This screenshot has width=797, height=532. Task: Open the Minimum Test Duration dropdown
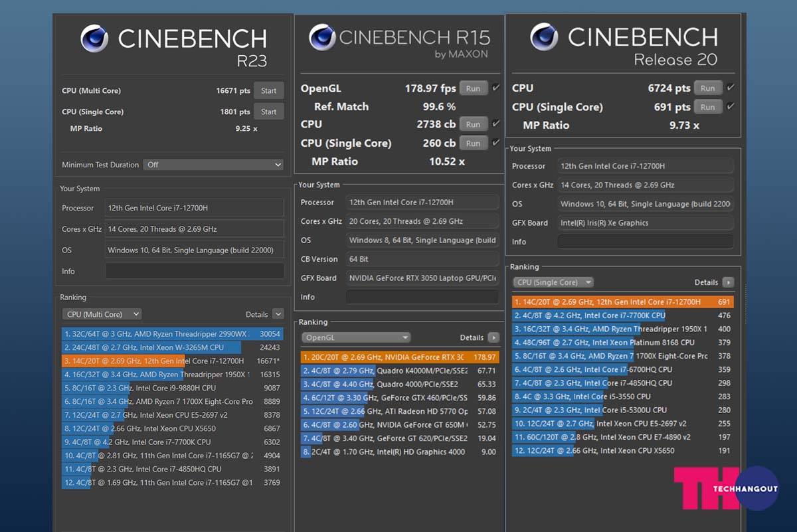[214, 165]
